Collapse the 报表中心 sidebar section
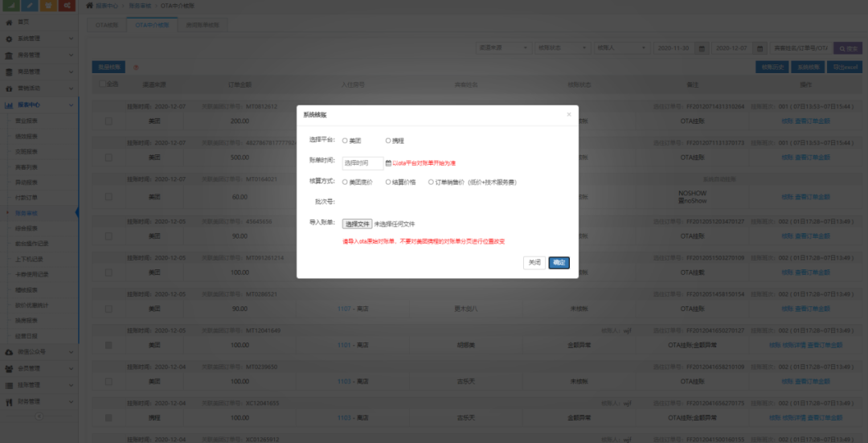The width and height of the screenshot is (868, 443). tap(39, 105)
